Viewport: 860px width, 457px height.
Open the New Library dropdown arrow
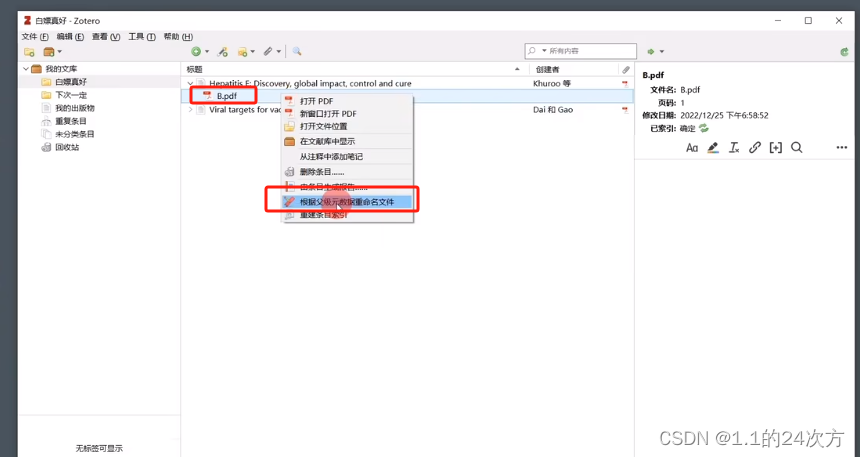coord(60,52)
